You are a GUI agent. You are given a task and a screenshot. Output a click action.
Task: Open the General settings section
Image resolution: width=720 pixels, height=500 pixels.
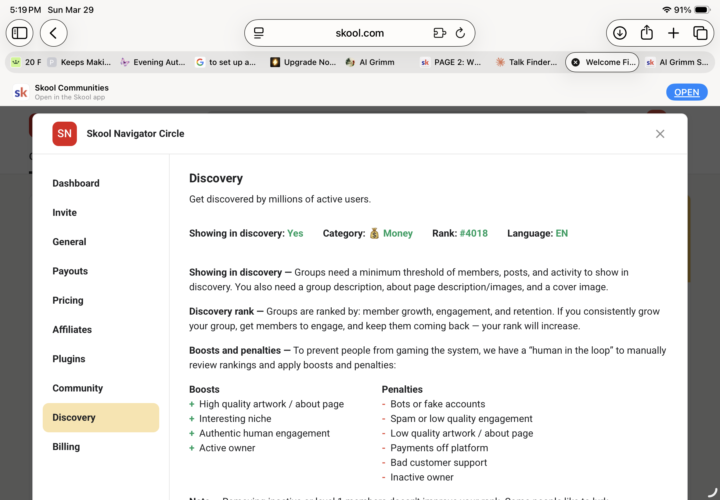point(69,242)
